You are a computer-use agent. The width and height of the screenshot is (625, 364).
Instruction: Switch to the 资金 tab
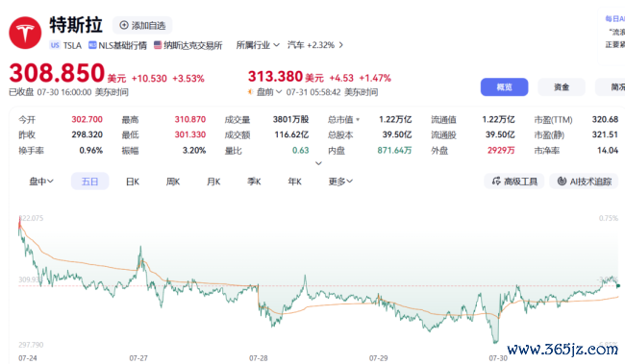[x=562, y=86]
